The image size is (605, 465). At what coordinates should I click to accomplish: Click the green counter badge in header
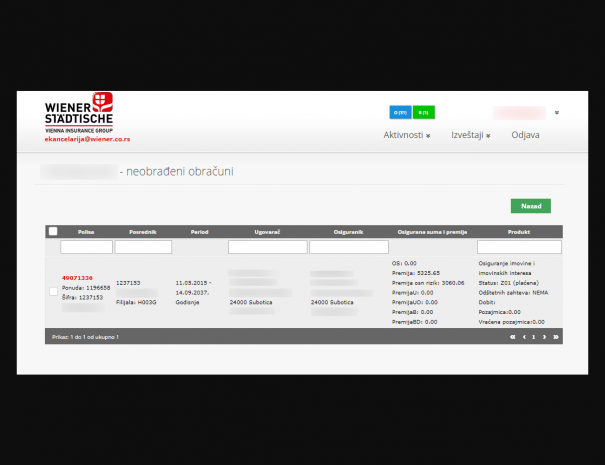[x=424, y=112]
